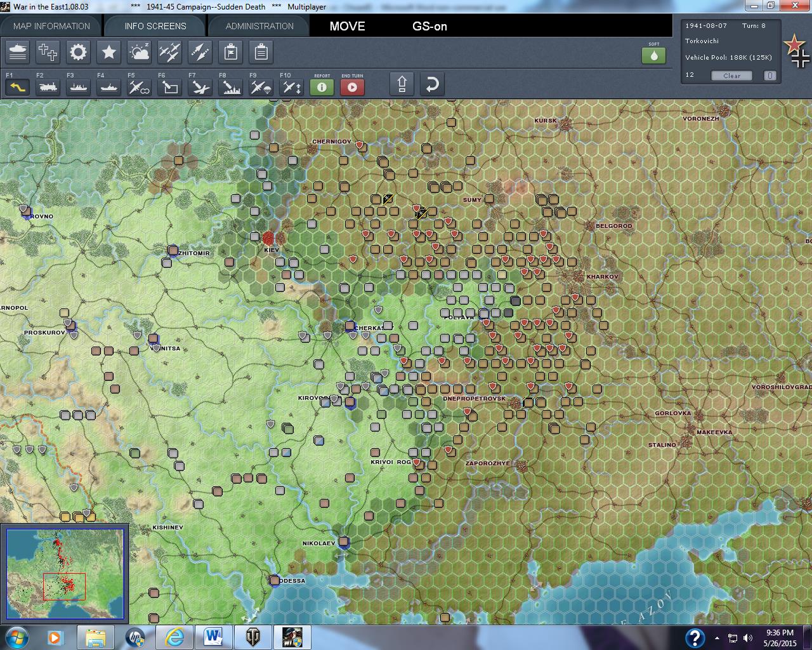Open the weather icon with sun and cloud
Screen dimensions: 812x650
pyautogui.click(x=140, y=52)
